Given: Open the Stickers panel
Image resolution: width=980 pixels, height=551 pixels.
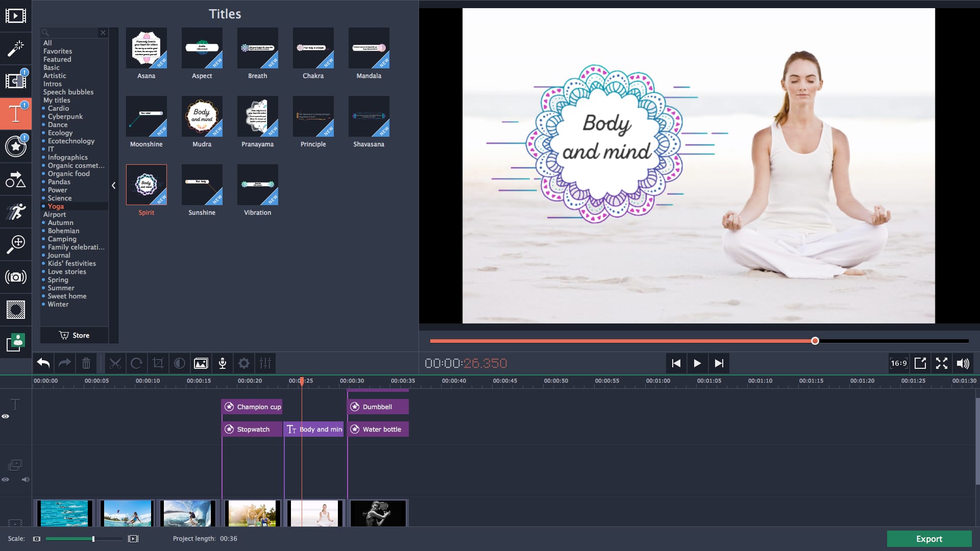Looking at the screenshot, I should (x=16, y=147).
